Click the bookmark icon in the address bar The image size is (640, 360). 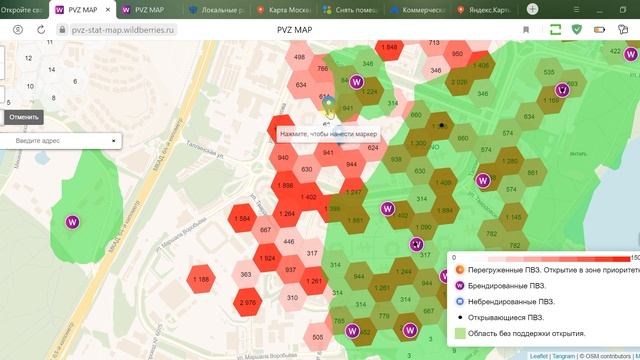(526, 29)
